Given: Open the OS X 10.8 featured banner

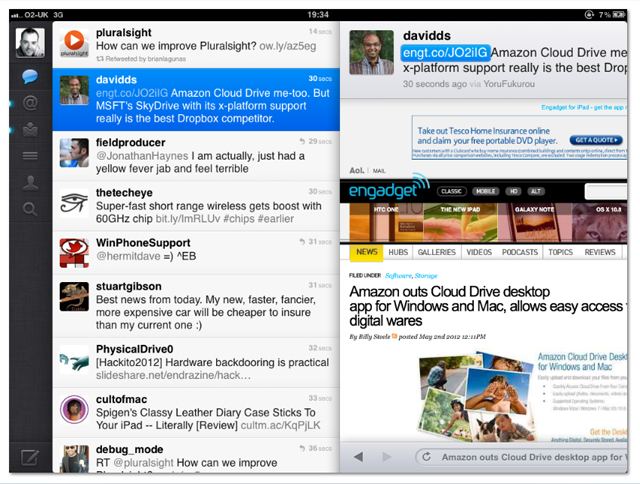Looking at the screenshot, I should coord(600,222).
